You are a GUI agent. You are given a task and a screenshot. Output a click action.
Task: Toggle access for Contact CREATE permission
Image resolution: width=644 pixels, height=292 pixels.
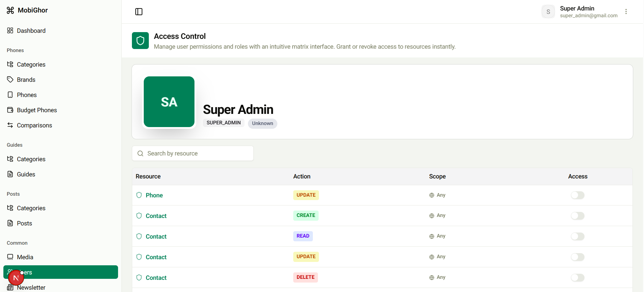pyautogui.click(x=577, y=216)
